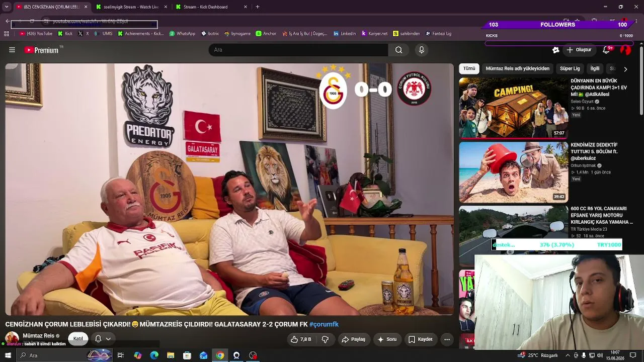
Task: Open the detective beach video thumbnail
Action: point(513,172)
